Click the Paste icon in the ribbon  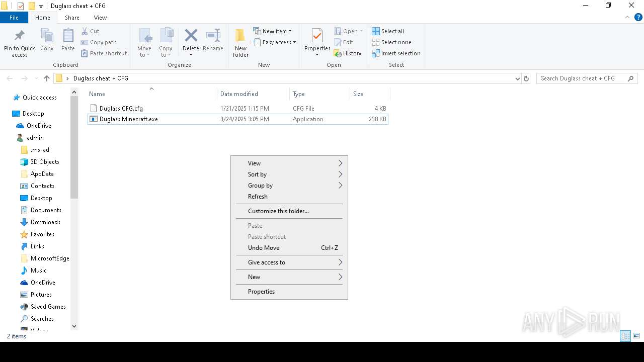[68, 36]
